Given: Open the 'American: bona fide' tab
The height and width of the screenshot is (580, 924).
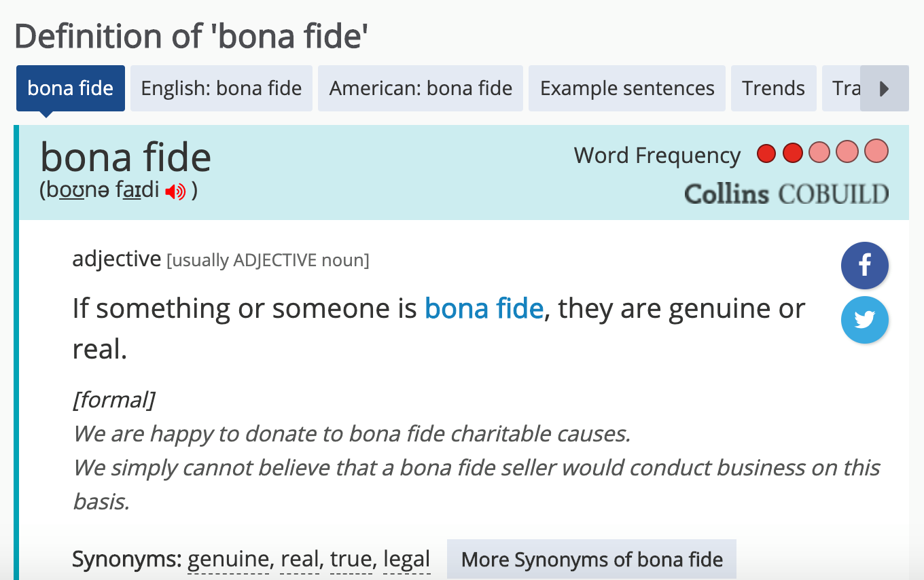Looking at the screenshot, I should click(x=421, y=88).
